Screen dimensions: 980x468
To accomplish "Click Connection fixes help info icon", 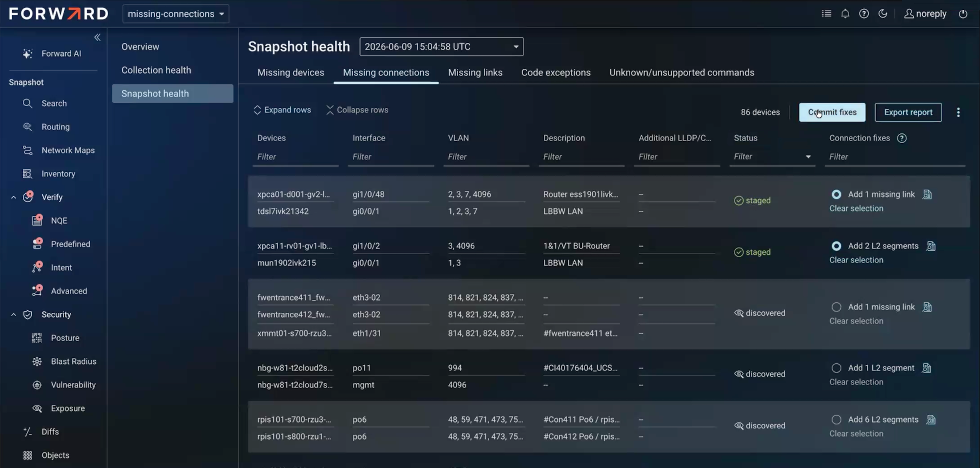I will click(902, 138).
